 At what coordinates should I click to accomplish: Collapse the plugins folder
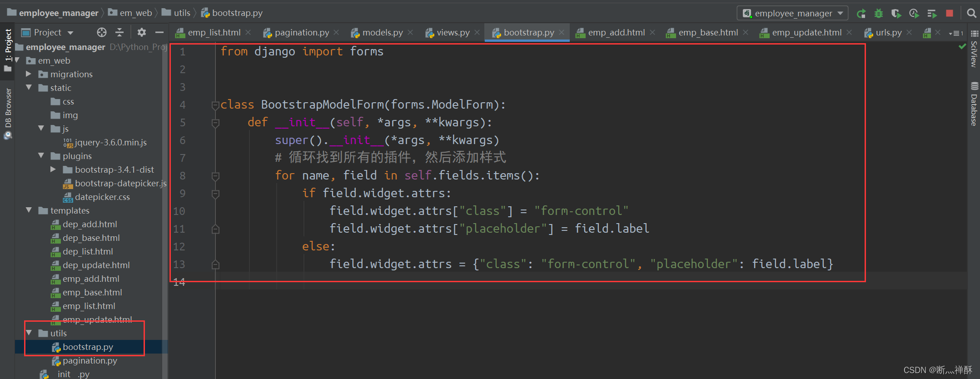41,155
